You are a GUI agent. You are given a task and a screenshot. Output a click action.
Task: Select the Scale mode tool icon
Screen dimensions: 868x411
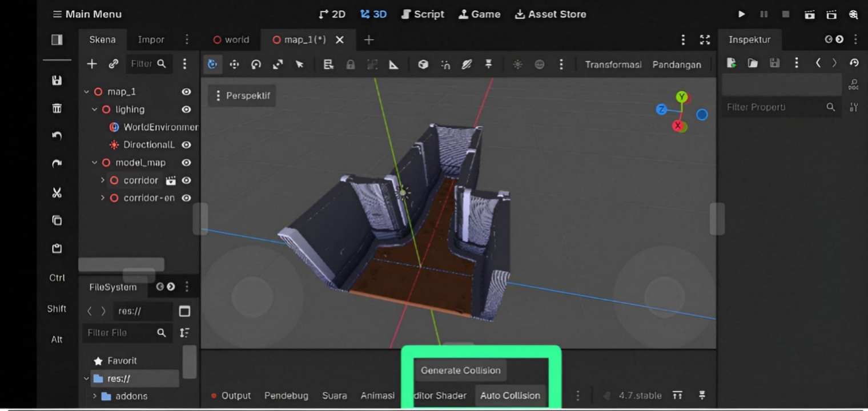click(278, 65)
